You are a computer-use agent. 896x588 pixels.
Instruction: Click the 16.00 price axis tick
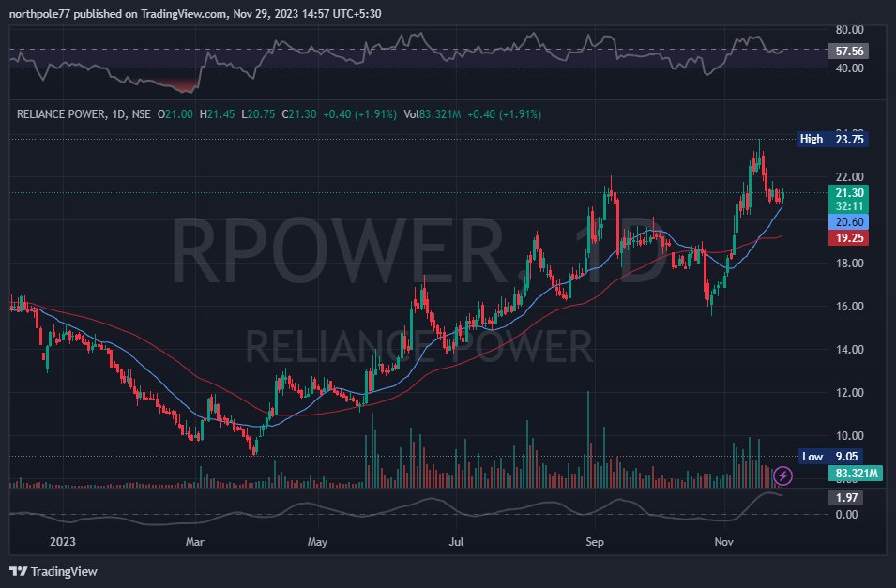click(x=849, y=307)
